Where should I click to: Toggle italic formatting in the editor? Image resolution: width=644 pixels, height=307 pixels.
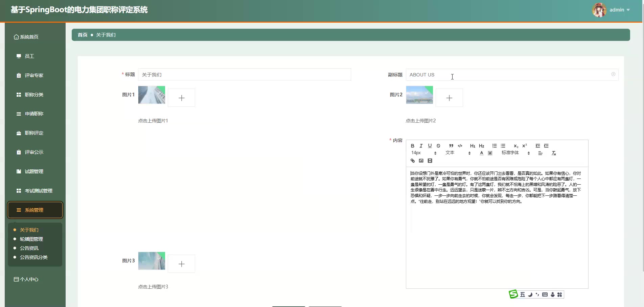click(421, 146)
